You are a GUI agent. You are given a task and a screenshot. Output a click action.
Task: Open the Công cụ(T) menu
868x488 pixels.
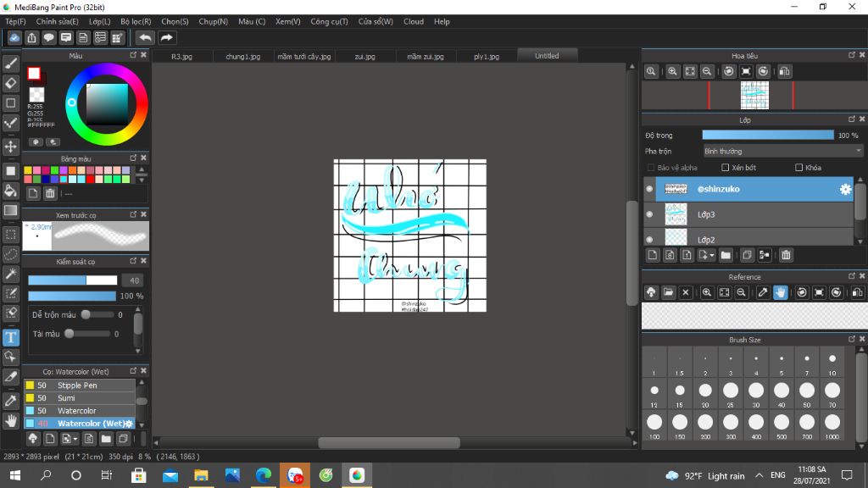pos(329,21)
